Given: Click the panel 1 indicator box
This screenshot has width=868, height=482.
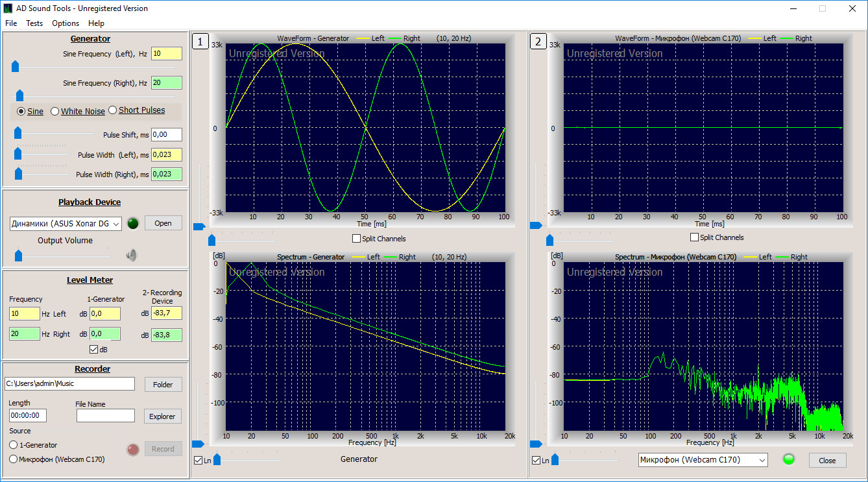Looking at the screenshot, I should 200,41.
